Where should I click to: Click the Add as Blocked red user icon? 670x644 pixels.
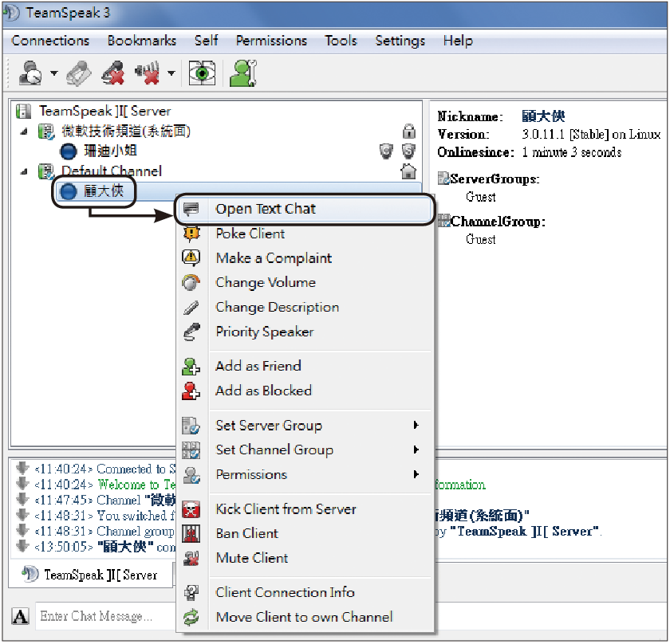[x=191, y=391]
